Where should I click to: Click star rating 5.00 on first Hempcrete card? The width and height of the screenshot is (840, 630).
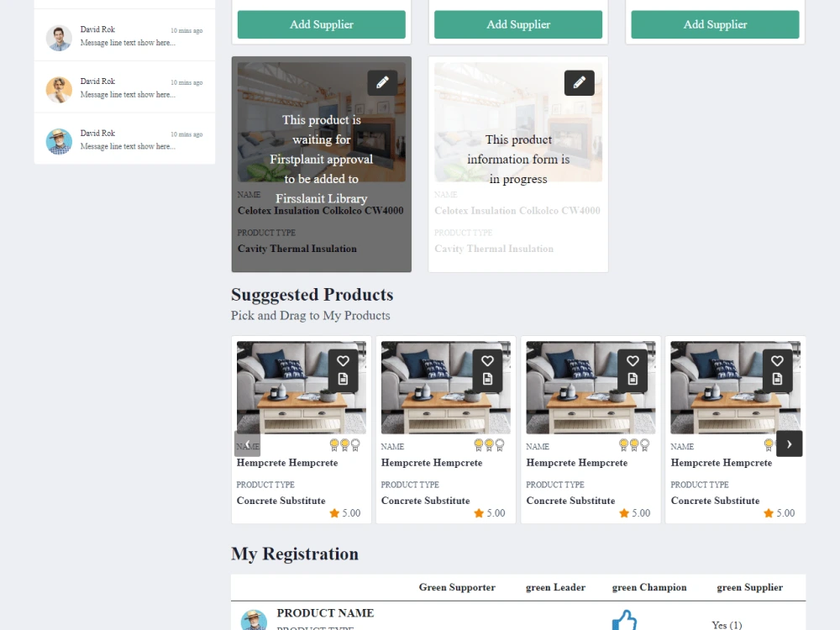345,513
